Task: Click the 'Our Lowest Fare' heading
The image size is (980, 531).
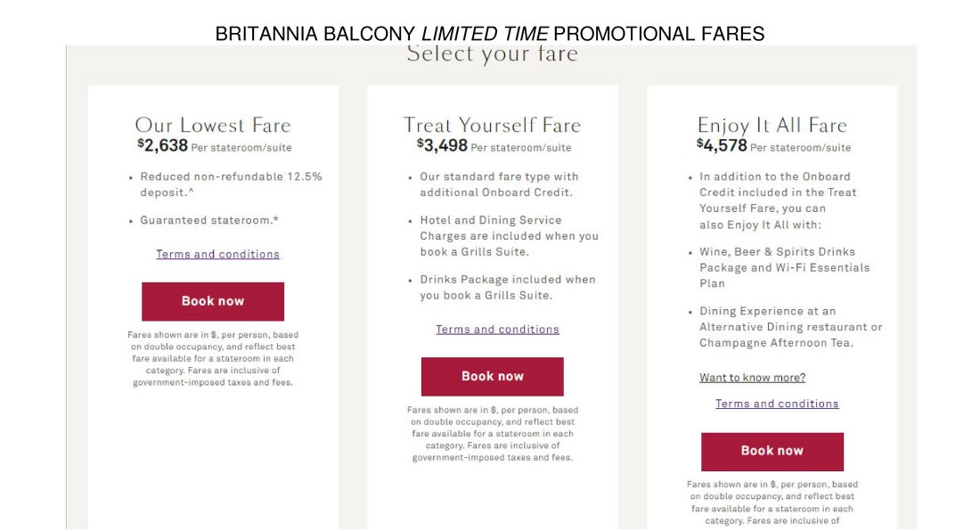Action: point(213,125)
